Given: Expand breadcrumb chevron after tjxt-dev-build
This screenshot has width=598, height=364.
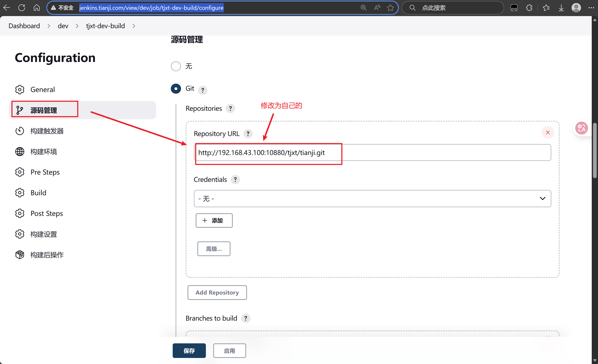Looking at the screenshot, I should [x=134, y=26].
